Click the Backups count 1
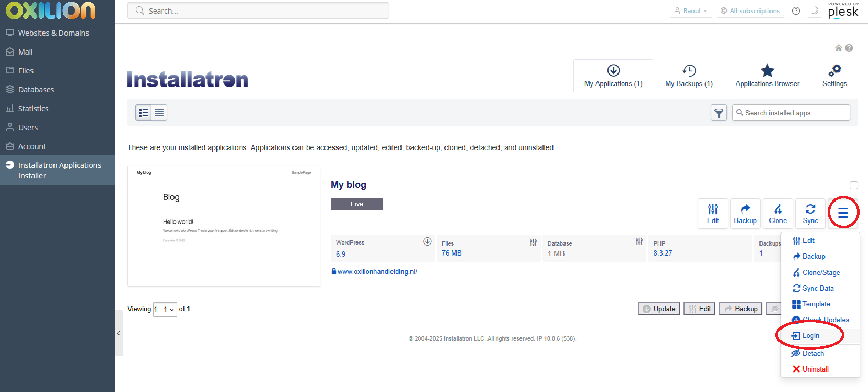This screenshot has width=868, height=392. pyautogui.click(x=761, y=253)
